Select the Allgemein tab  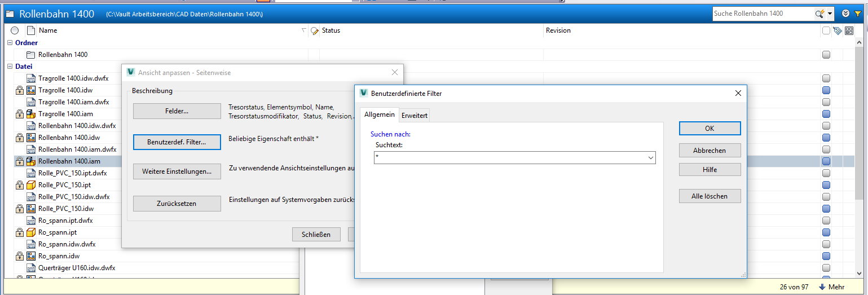379,115
